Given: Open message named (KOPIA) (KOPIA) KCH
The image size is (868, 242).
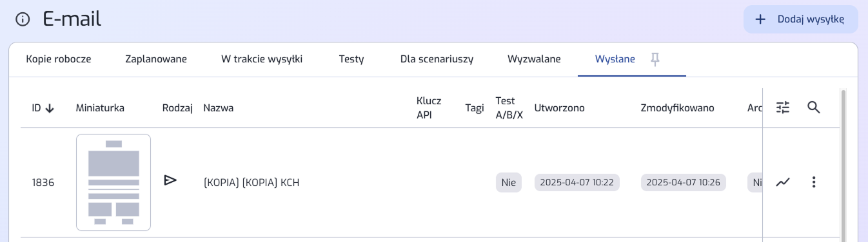Looking at the screenshot, I should pos(252,183).
